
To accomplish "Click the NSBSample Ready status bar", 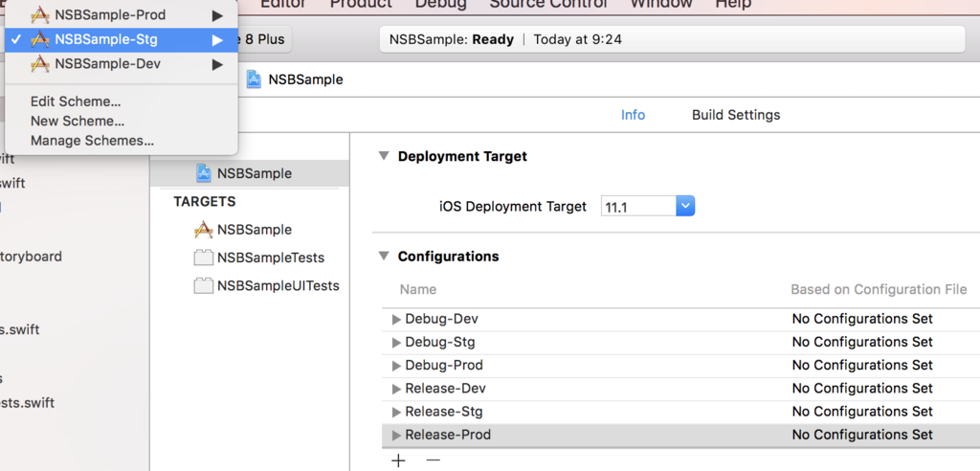I will (672, 39).
